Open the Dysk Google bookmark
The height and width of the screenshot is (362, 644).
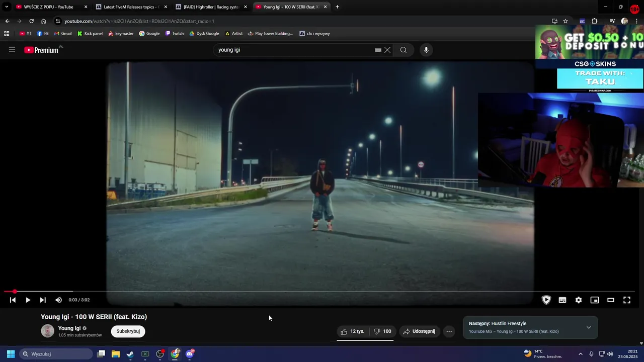pos(204,34)
